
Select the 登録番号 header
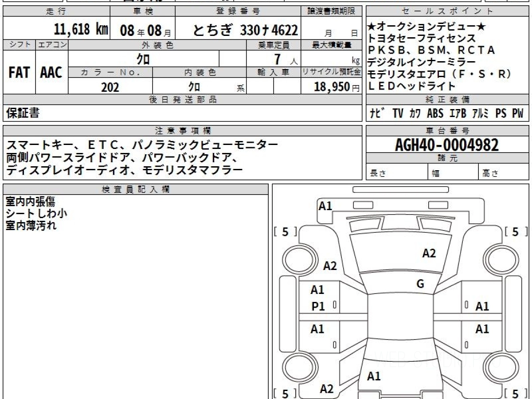click(x=238, y=12)
